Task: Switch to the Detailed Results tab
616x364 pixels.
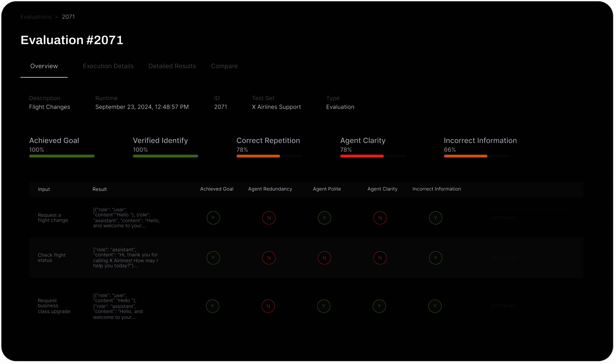Action: coord(172,66)
